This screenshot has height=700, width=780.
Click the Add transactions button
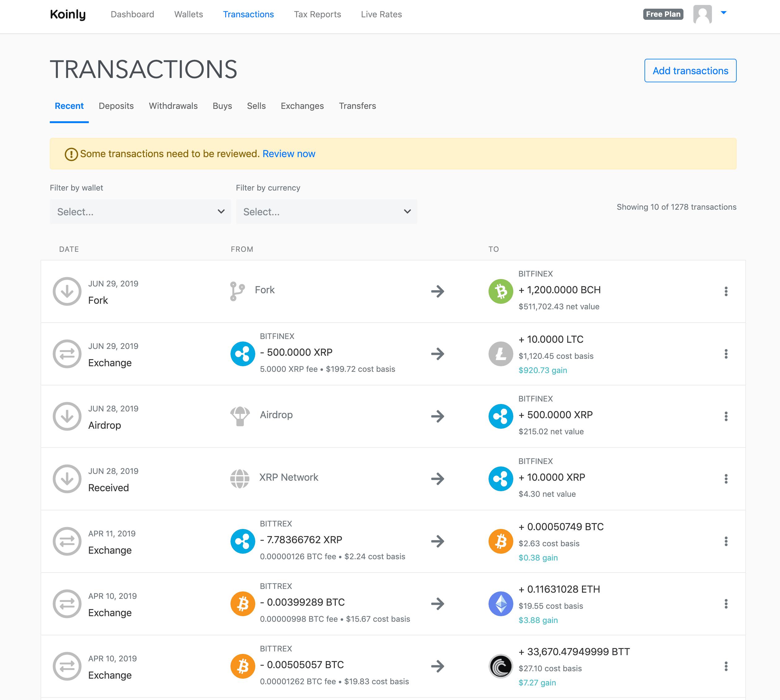690,71
